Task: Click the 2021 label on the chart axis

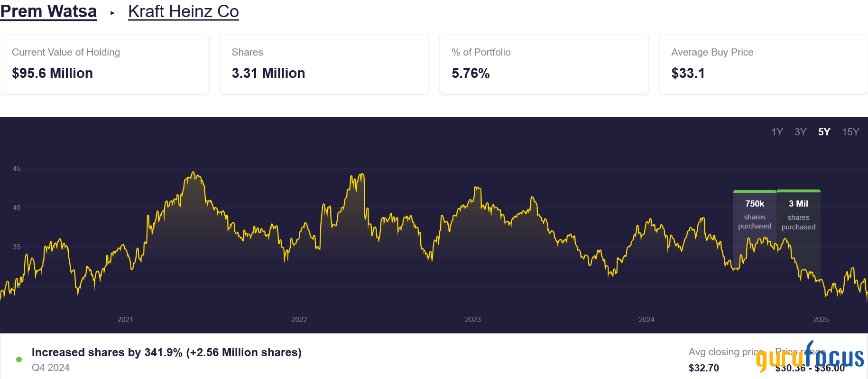Action: click(125, 320)
